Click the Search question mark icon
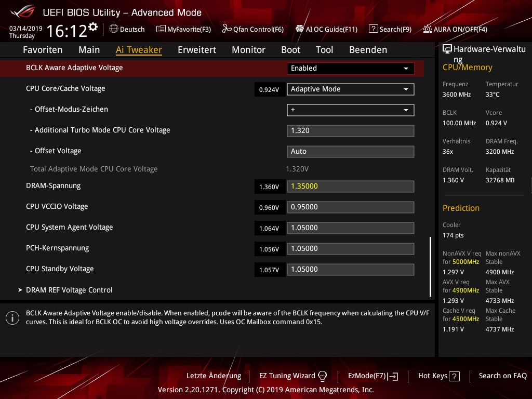The height and width of the screenshot is (399, 532). click(373, 29)
